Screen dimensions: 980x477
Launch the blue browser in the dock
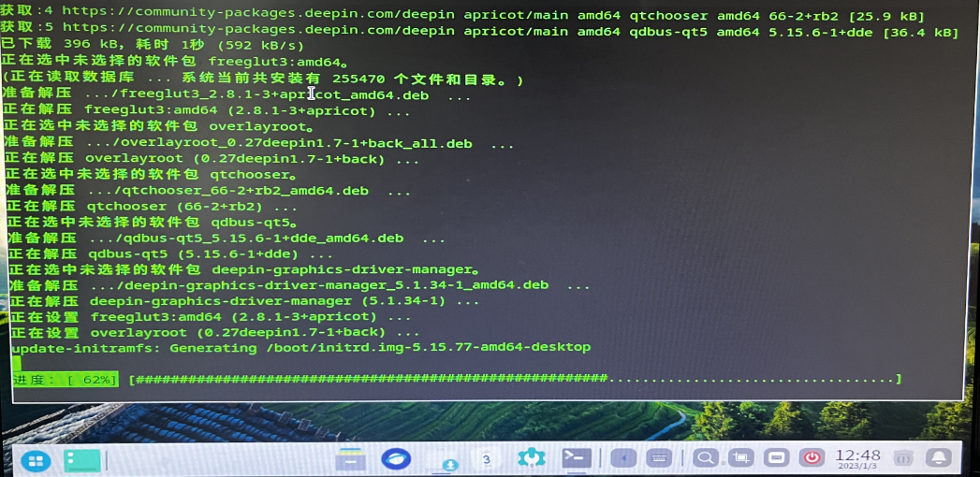[396, 459]
